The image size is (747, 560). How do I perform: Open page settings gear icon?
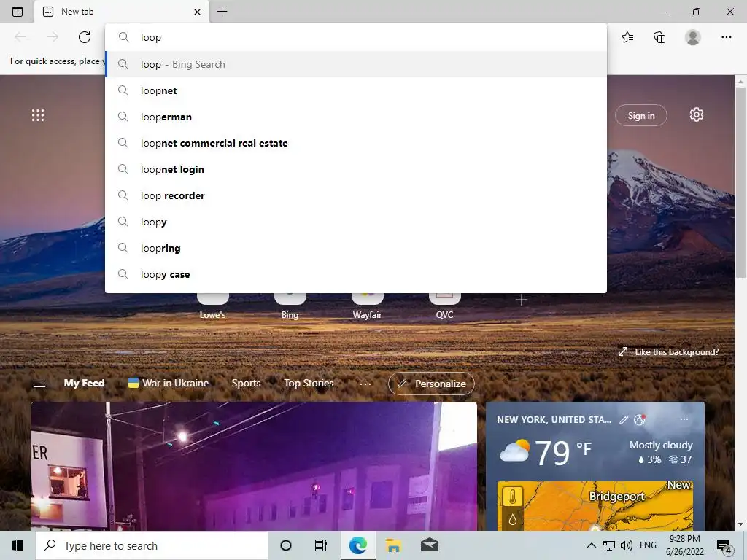[x=697, y=114]
